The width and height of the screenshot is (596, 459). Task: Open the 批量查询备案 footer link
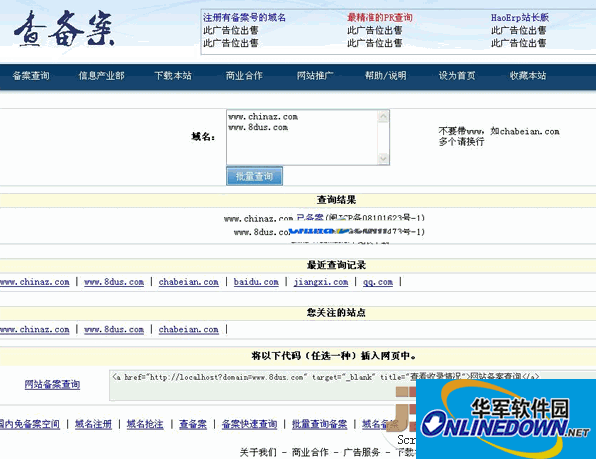[x=319, y=424]
